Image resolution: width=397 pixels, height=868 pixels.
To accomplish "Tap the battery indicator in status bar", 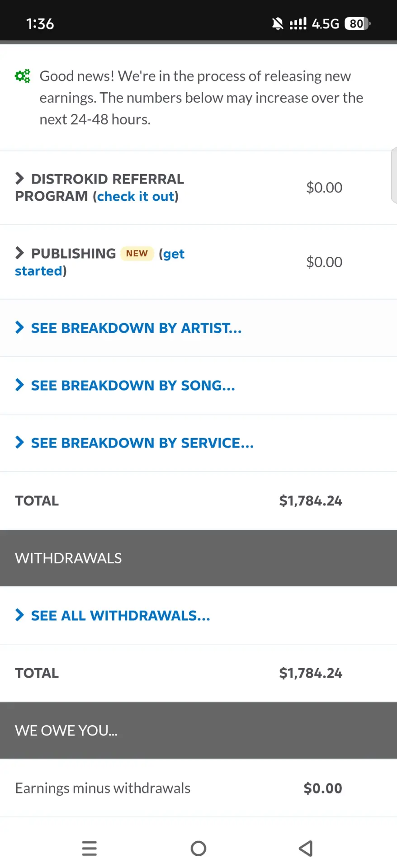I will (x=358, y=24).
